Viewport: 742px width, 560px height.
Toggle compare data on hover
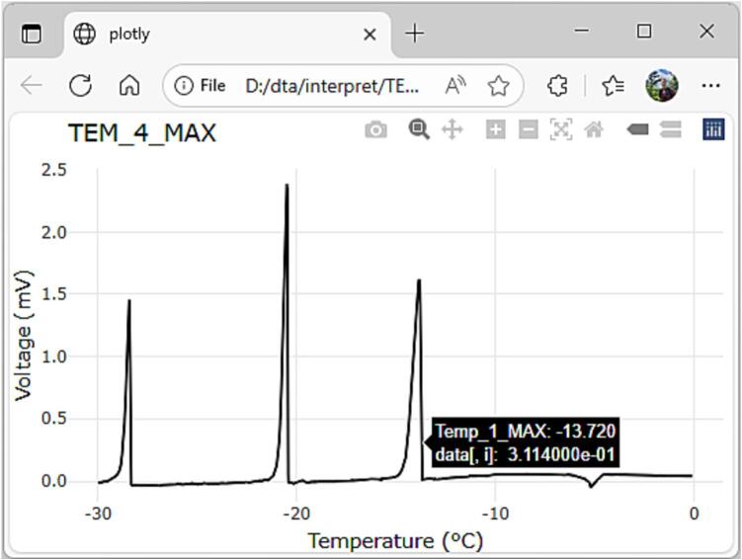point(671,129)
